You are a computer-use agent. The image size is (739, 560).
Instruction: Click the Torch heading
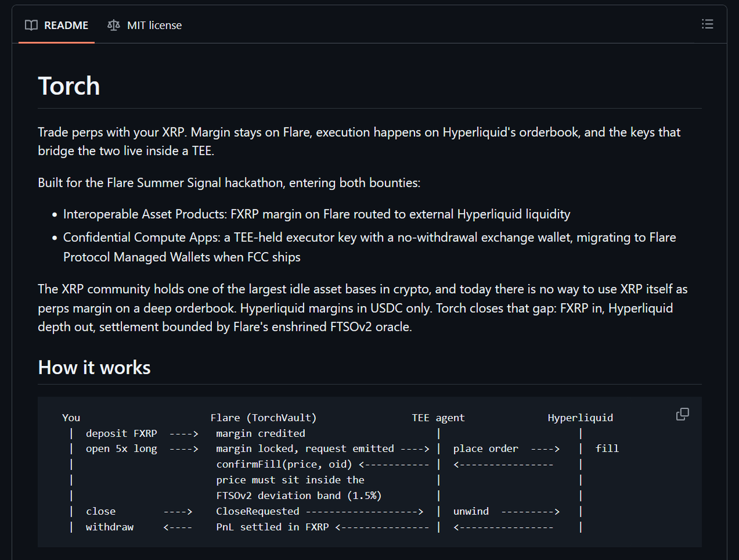69,86
